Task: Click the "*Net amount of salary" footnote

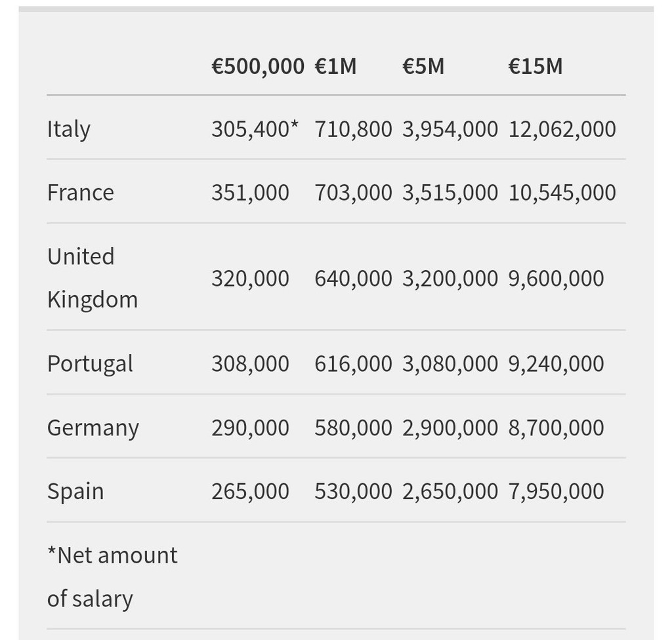Action: point(112,576)
